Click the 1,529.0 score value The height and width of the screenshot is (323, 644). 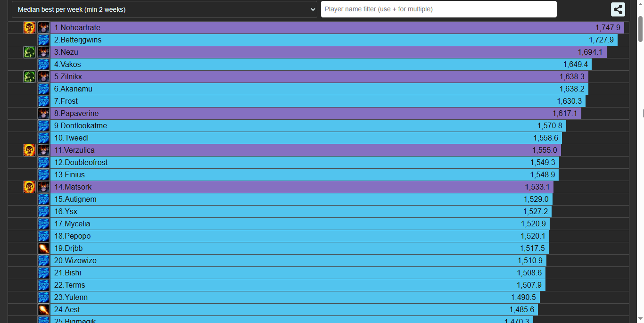(x=536, y=199)
